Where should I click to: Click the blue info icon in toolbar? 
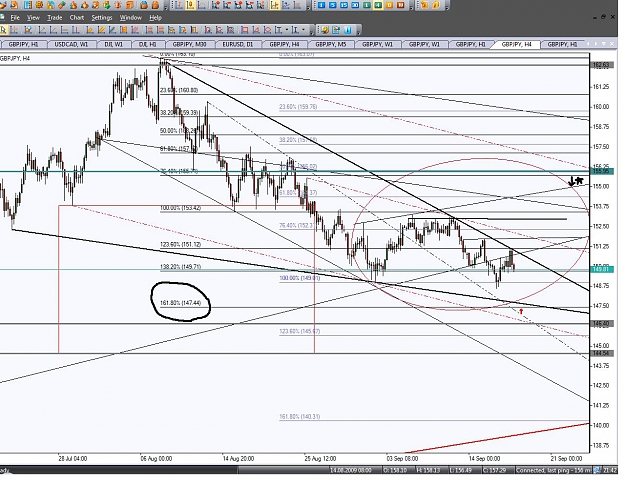[348, 30]
